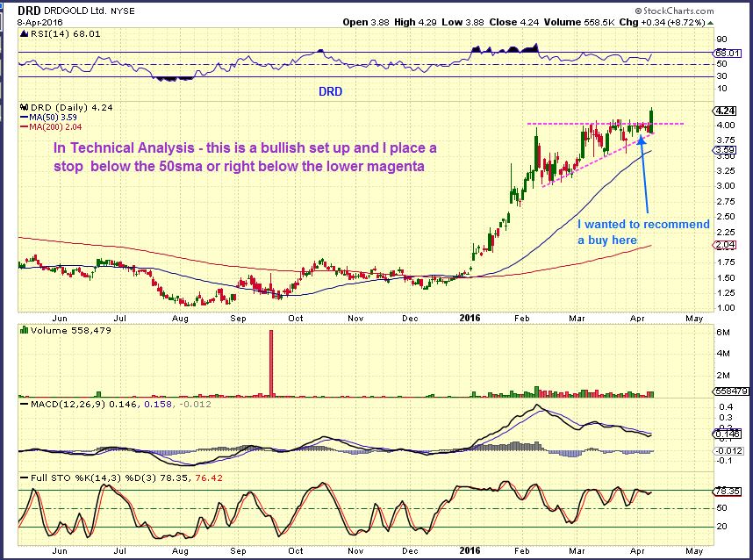Click the 2016 label under the price chart
Screen dimensions: 753x560
point(470,318)
